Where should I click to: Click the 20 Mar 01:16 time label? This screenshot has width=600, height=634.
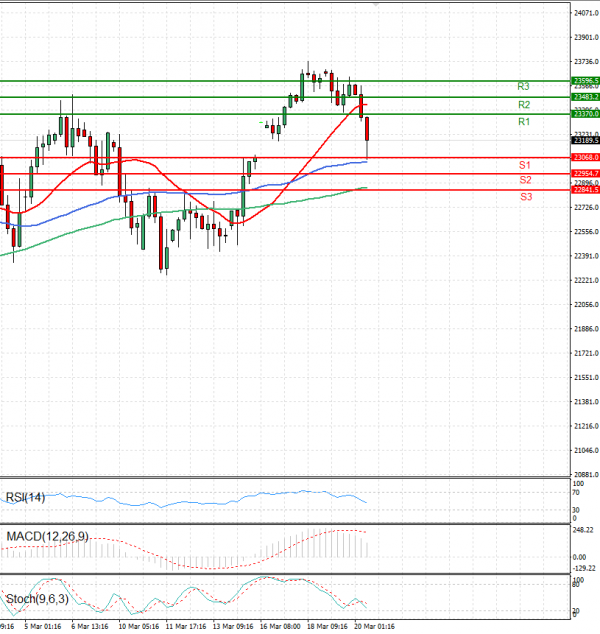point(375,626)
